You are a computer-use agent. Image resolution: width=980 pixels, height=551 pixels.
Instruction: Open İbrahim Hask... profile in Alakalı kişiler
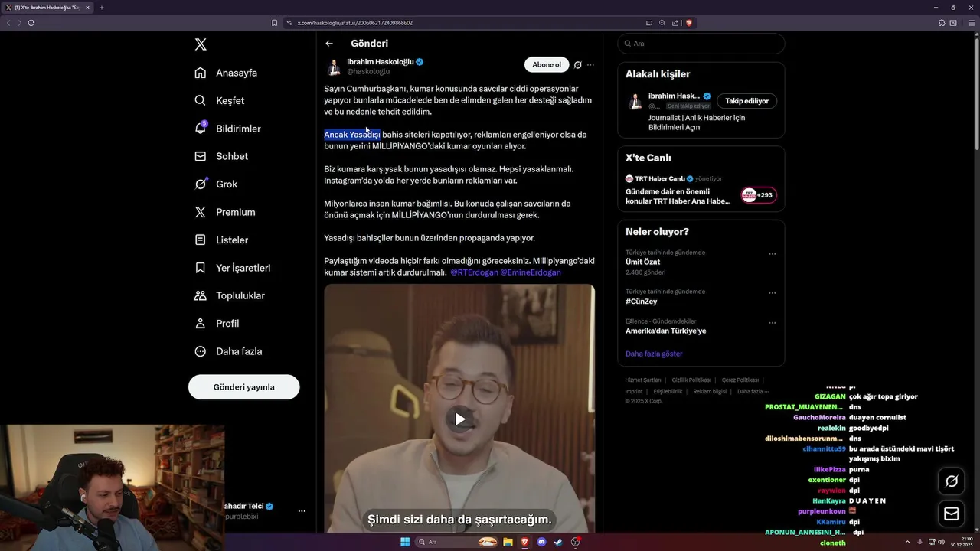click(674, 96)
